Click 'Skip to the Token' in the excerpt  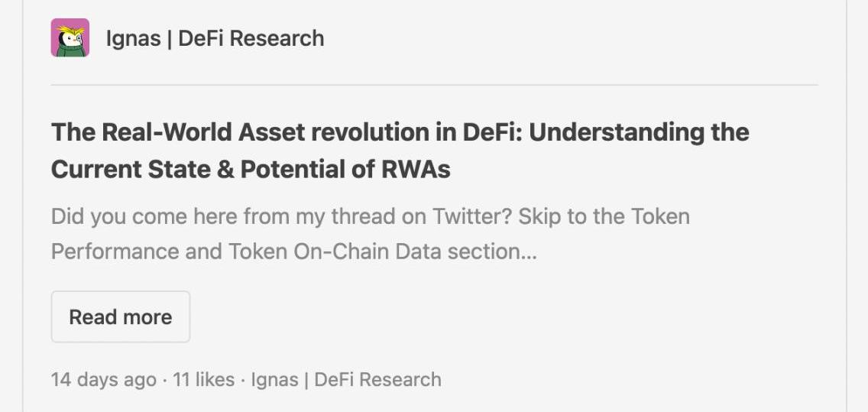pos(604,216)
